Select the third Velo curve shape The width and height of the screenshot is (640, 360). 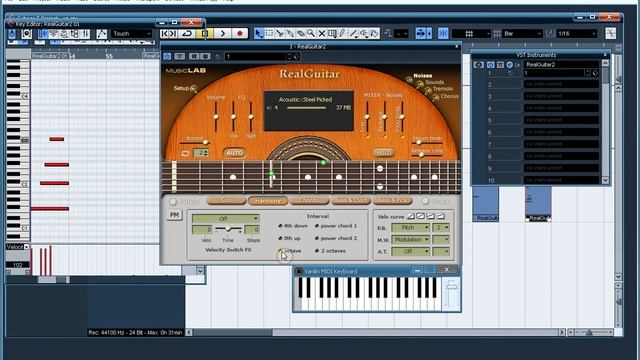click(431, 216)
